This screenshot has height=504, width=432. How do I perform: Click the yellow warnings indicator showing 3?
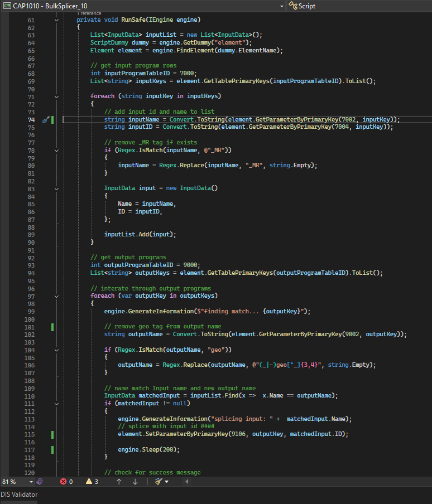(92, 482)
